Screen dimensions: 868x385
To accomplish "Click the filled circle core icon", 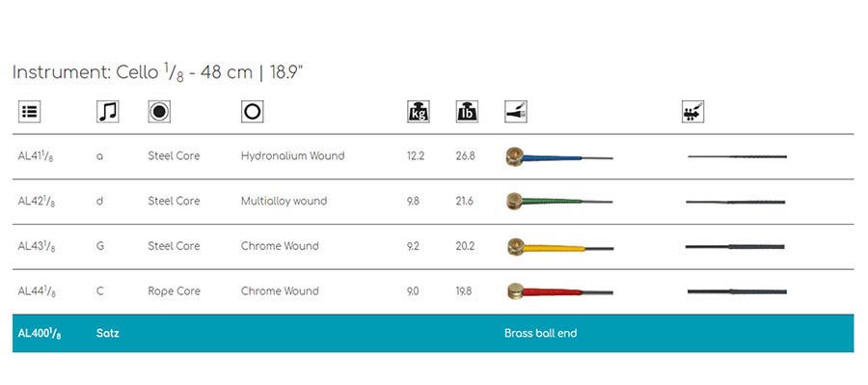I will 159,111.
